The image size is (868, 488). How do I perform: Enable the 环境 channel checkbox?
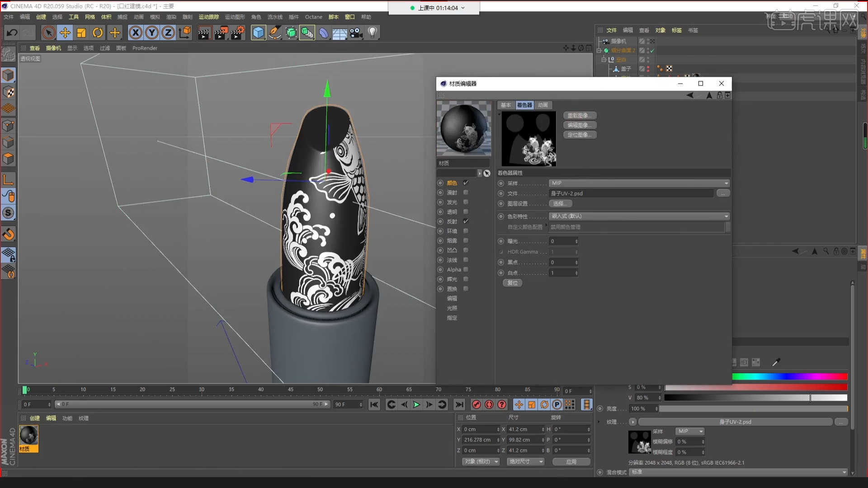(x=466, y=231)
